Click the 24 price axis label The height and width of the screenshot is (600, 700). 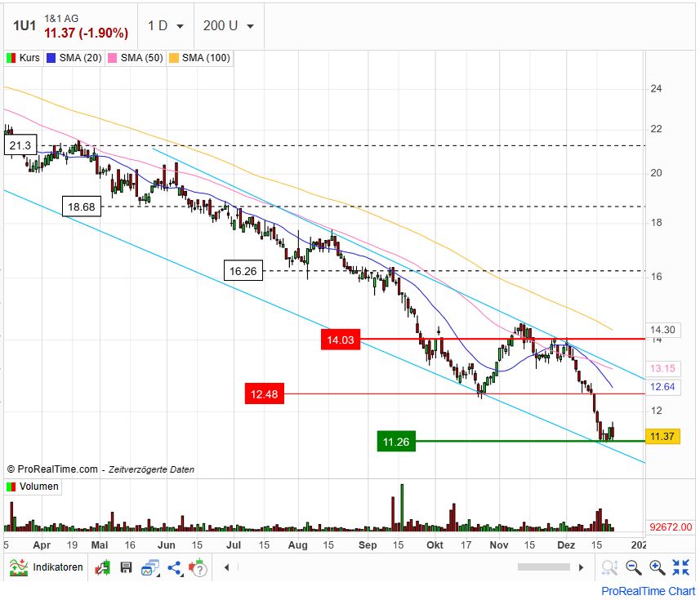656,88
